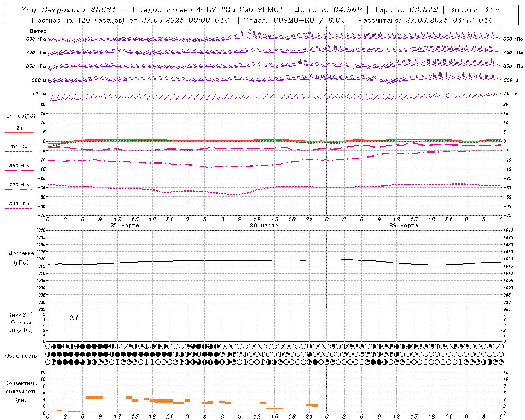Click the 27 марта date label

[125, 226]
